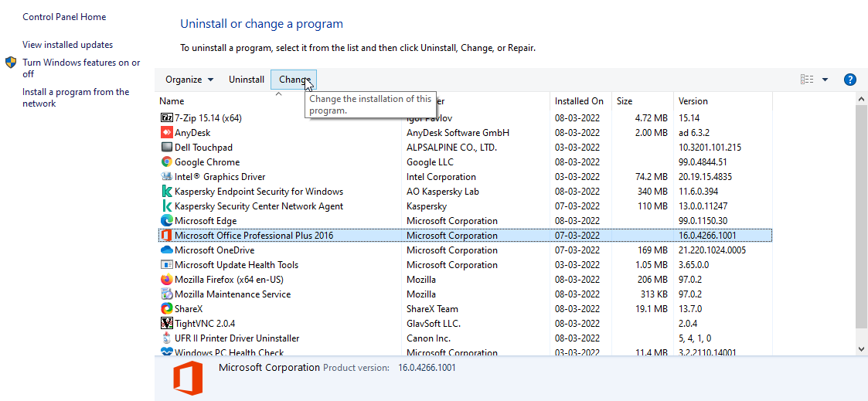
Task: Click the Mozilla Maintenance Service icon
Action: click(x=167, y=294)
